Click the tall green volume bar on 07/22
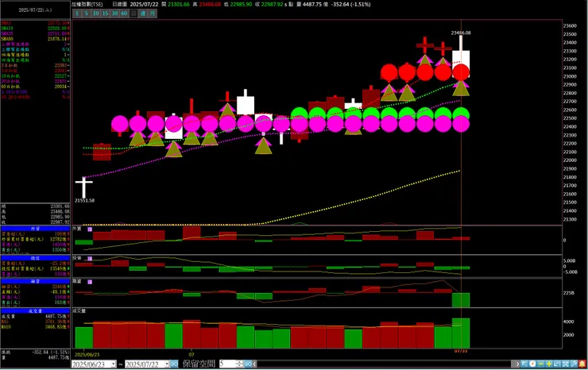This screenshot has height=370, width=588. (x=461, y=333)
